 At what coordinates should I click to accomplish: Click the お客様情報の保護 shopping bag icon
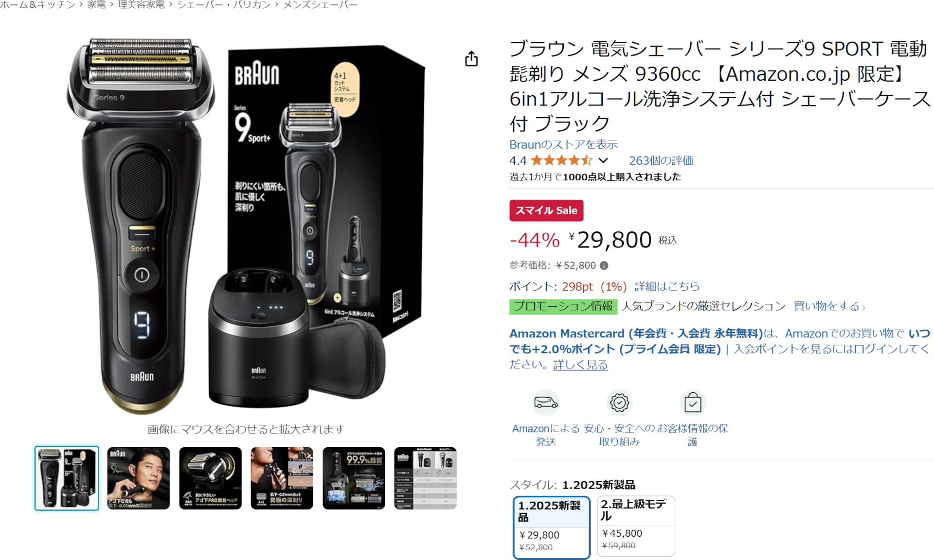click(692, 402)
